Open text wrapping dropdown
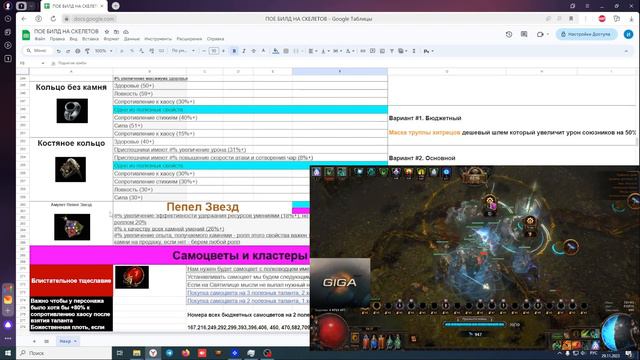Image resolution: width=640 pixels, height=360 pixels. point(337,51)
